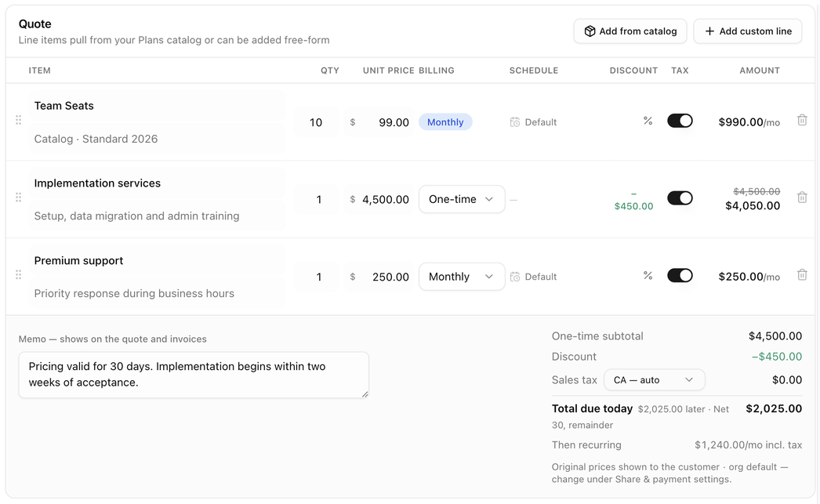Click Add from catalog button
The width and height of the screenshot is (820, 504).
click(x=630, y=31)
